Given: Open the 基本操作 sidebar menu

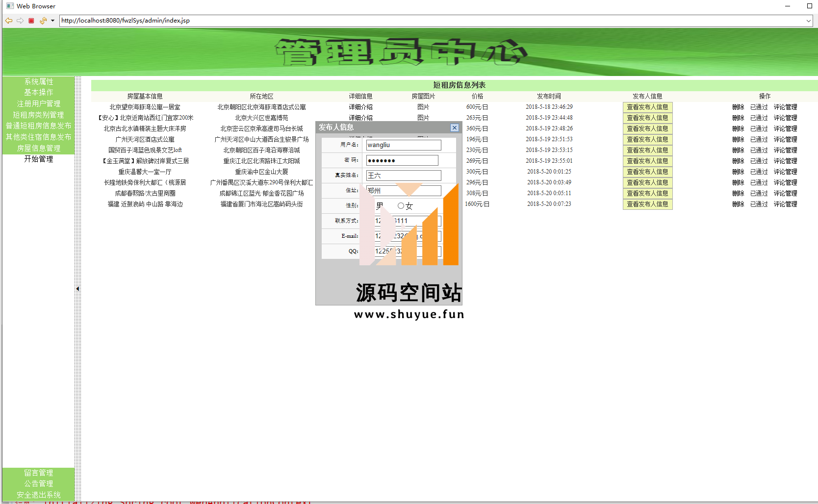Looking at the screenshot, I should 39,92.
